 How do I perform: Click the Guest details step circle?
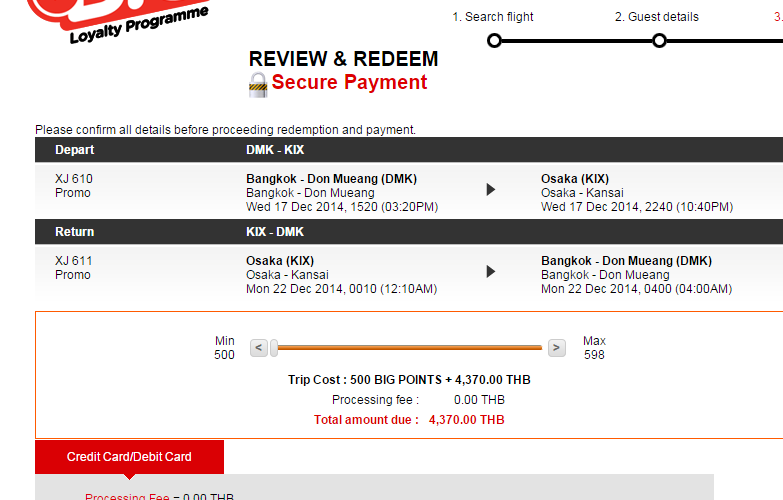(x=659, y=40)
